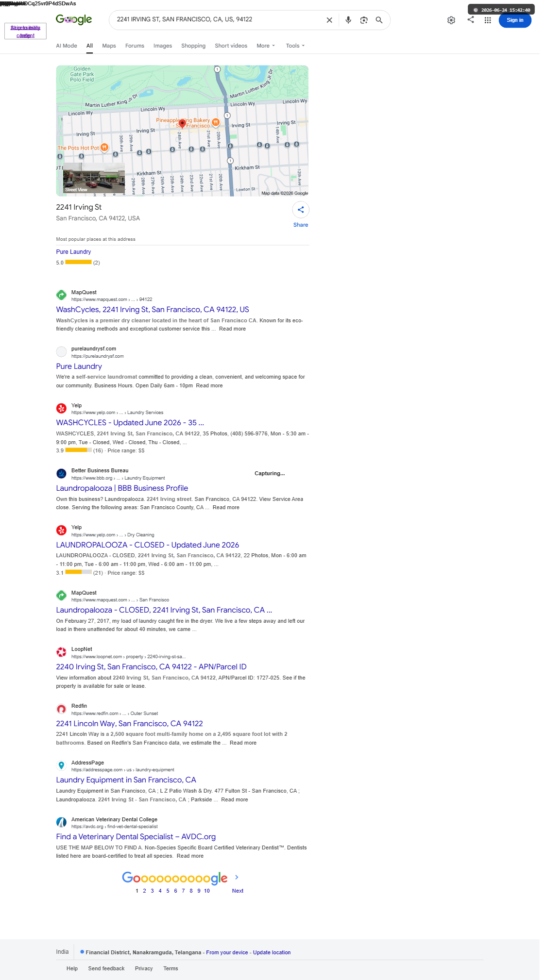Open the Google apps grid icon
Viewport: 546px width, 980px height.
[488, 20]
